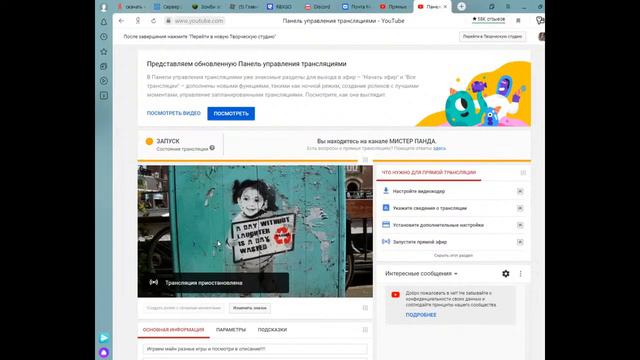Image resolution: width=640 pixels, height=360 pixels.
Task: Expand the Установите дополнительные настройки step
Action: 520,225
